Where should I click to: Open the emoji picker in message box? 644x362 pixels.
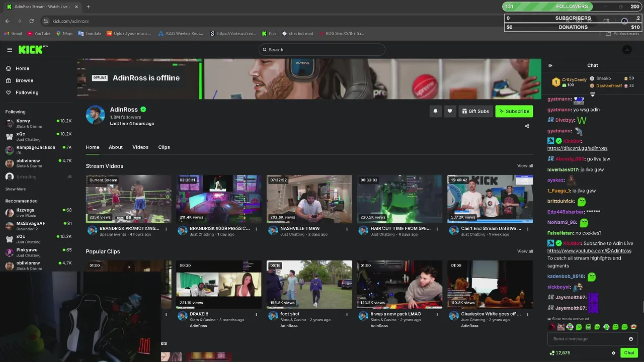coord(631,339)
